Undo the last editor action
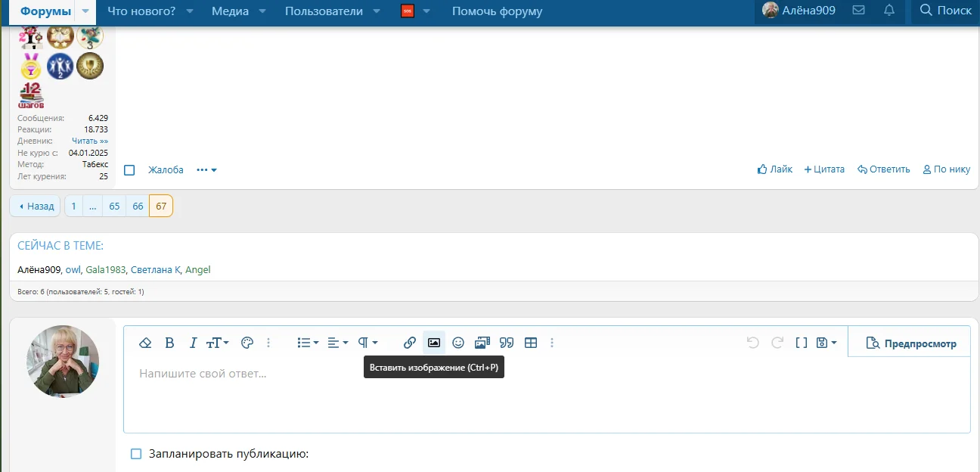The image size is (980, 472). pos(752,343)
